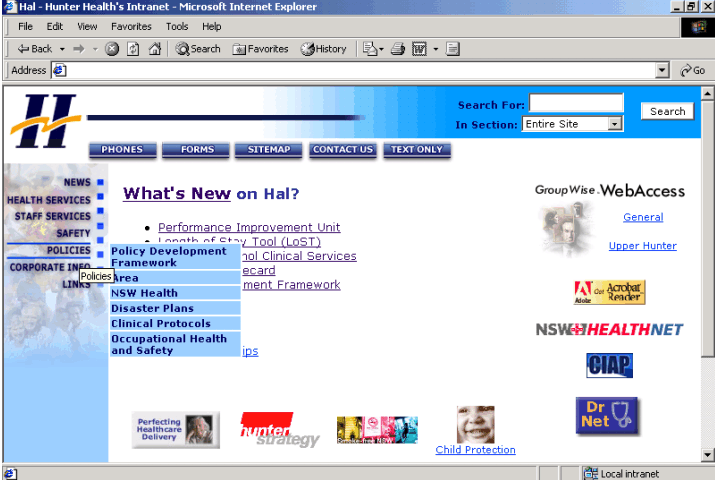Select NEWS in the side navigation

(x=77, y=182)
